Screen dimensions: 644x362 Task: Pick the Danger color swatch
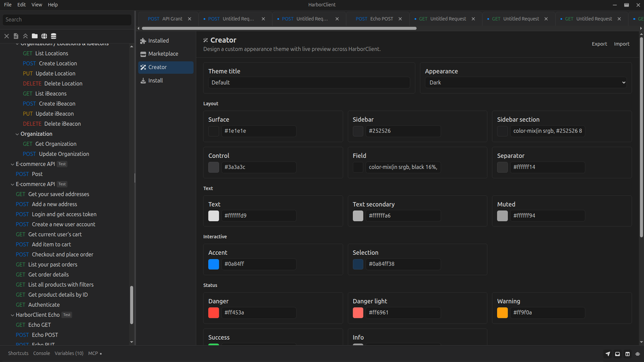click(x=214, y=313)
